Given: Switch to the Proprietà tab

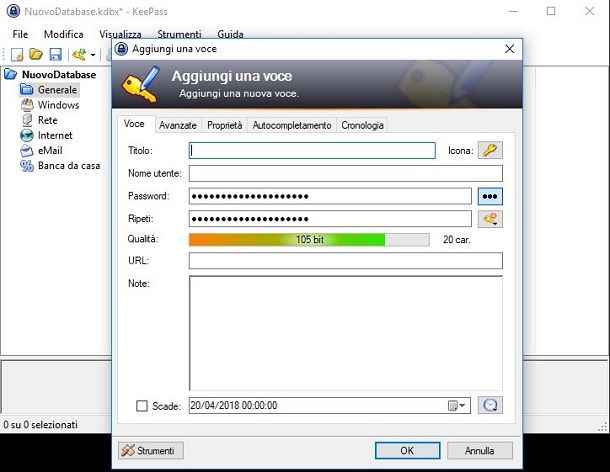Looking at the screenshot, I should pyautogui.click(x=224, y=125).
